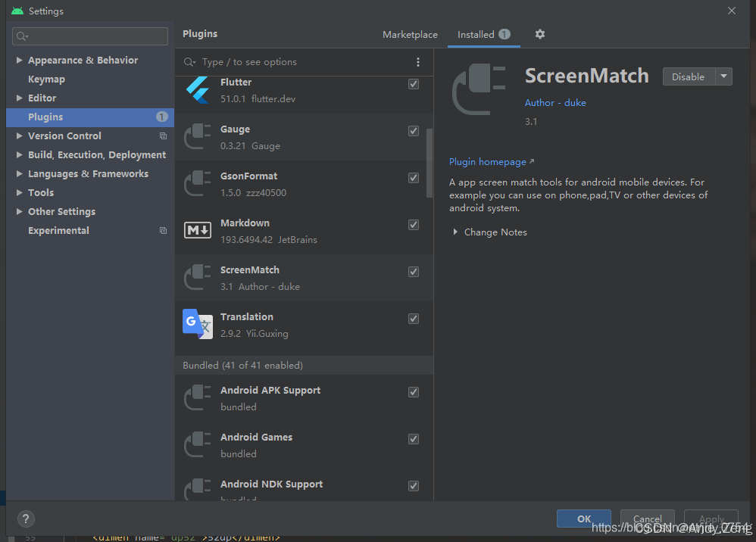Toggle the Android APK Support checkbox

(414, 391)
